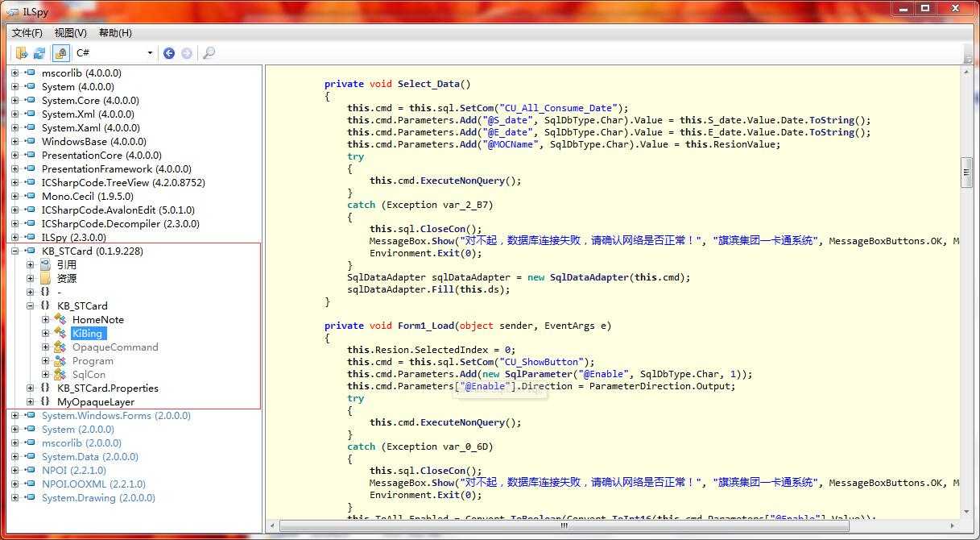Viewport: 980px width, 540px height.
Task: Select the NPOI.OOXML (2.2.1.0) assembly
Action: coord(93,484)
